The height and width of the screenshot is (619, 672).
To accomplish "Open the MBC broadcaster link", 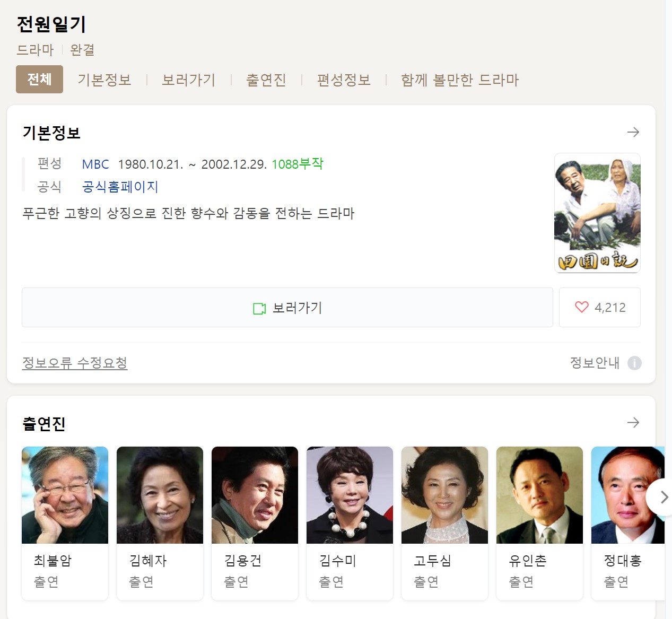I will tap(95, 164).
